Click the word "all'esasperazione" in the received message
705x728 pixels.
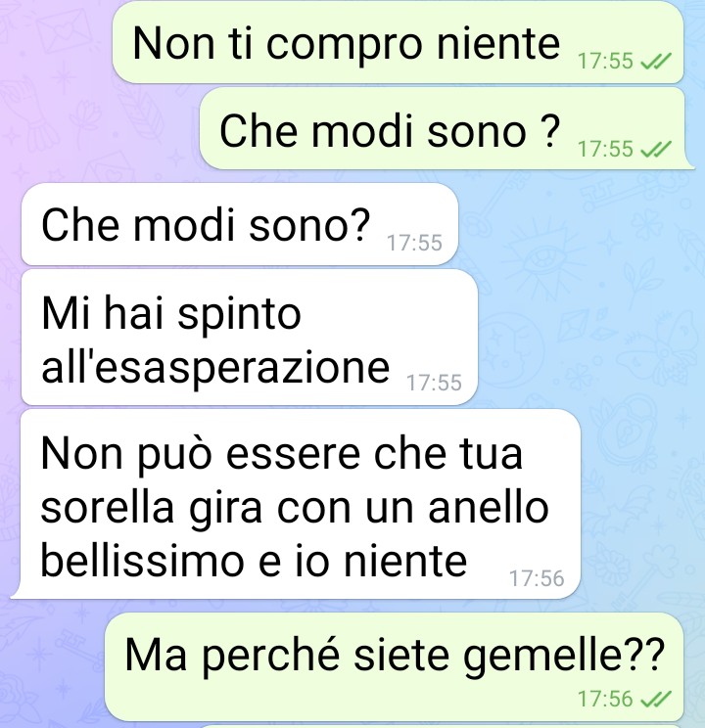pyautogui.click(x=215, y=368)
